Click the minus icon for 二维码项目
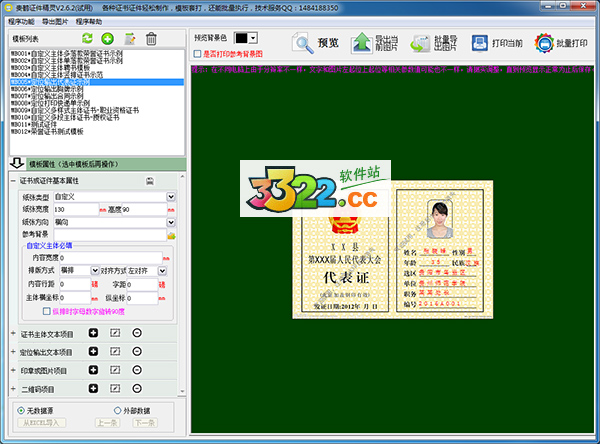Screen dimensions: 600x444 (136, 388)
